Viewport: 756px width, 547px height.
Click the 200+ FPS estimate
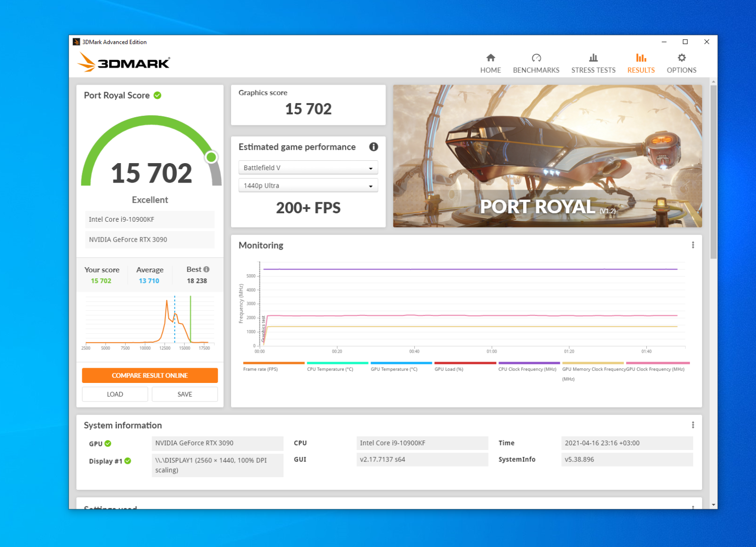point(308,208)
